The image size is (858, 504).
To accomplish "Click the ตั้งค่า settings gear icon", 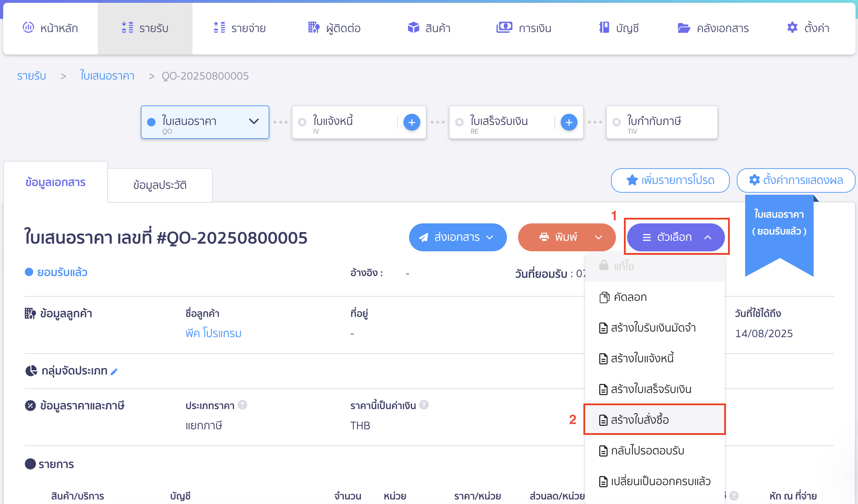I will 792,27.
